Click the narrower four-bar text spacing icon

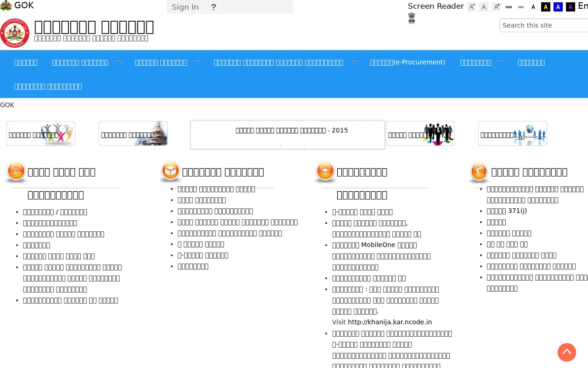[x=521, y=7]
